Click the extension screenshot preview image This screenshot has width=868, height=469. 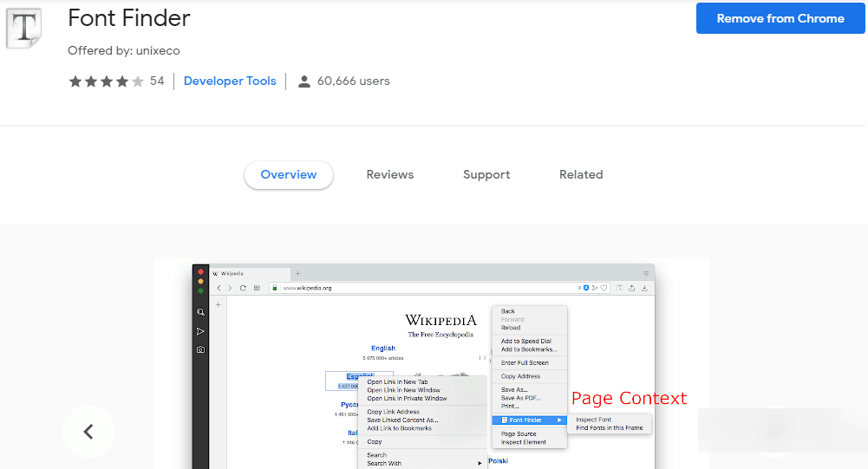click(432, 364)
